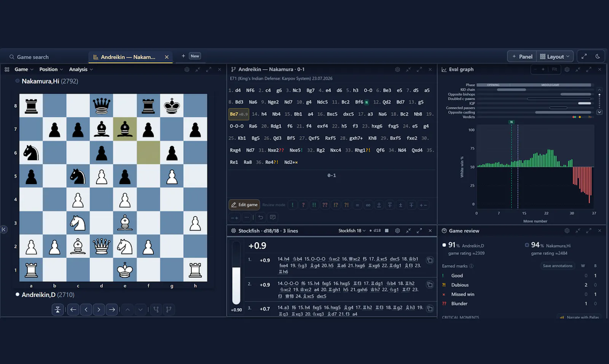
Task: Click the Edit game button
Action: pyautogui.click(x=244, y=205)
